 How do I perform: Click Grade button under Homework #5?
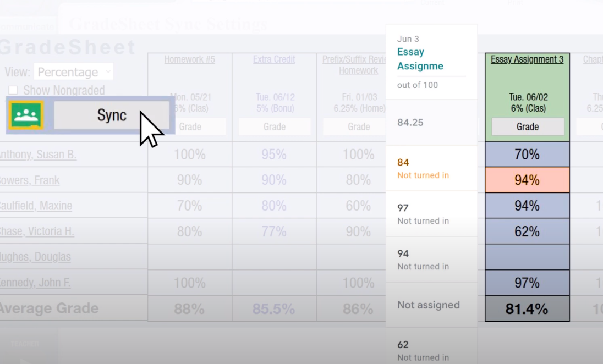(190, 126)
